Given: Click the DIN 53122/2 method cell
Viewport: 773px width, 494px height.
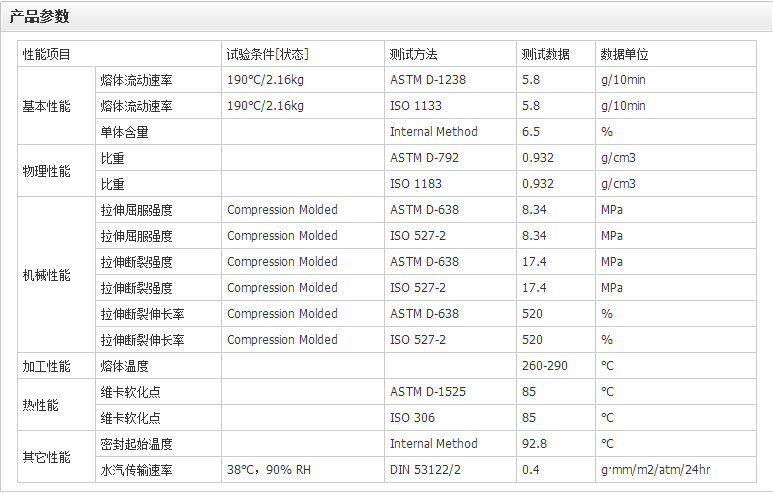Looking at the screenshot, I should (x=428, y=470).
